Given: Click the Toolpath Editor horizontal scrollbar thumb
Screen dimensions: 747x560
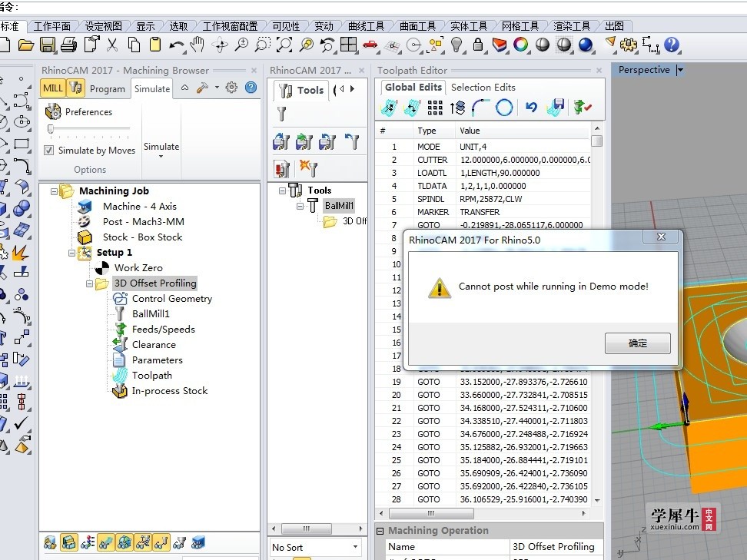Looking at the screenshot, I should (431, 513).
